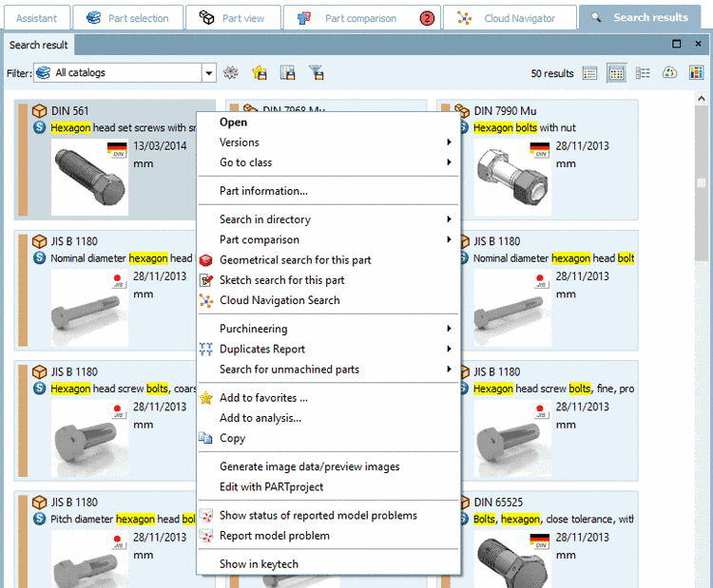Click the Part view cube icon
The height and width of the screenshot is (588, 713).
(206, 18)
